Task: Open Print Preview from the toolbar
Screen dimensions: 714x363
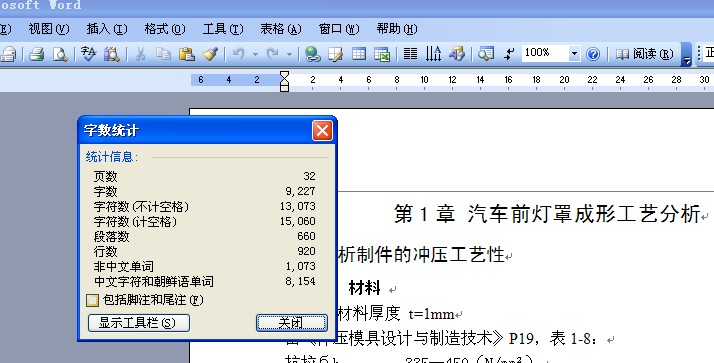Action: pos(60,54)
